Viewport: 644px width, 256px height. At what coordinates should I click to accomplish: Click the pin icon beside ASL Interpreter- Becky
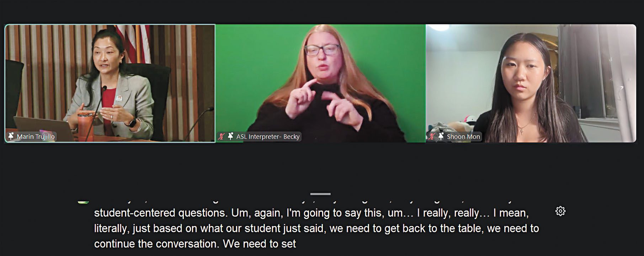(230, 136)
